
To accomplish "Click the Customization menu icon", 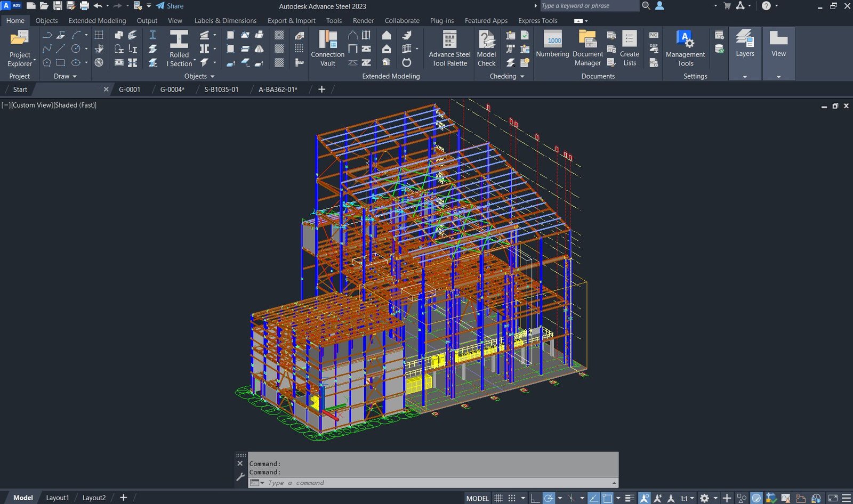I will pos(846,498).
